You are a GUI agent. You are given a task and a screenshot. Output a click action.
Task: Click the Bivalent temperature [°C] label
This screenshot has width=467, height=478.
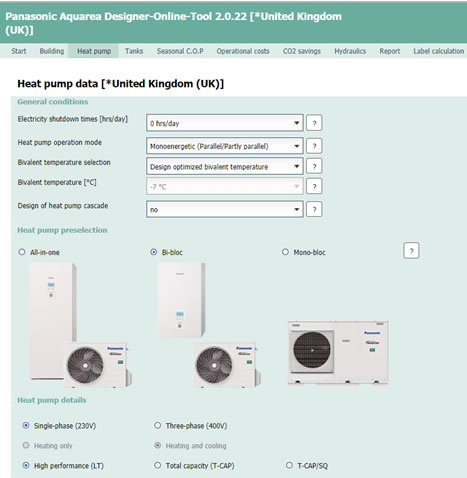pos(57,182)
